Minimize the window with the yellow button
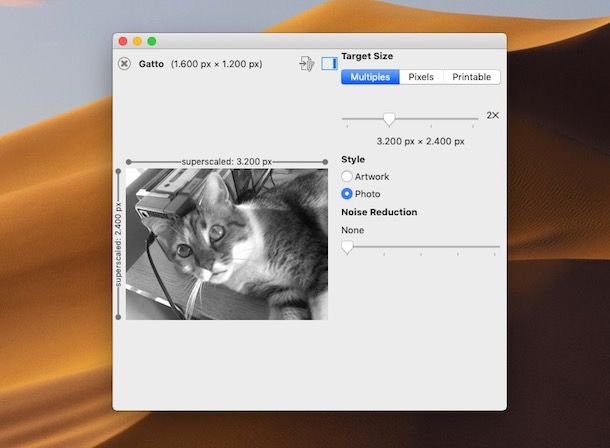This screenshot has height=448, width=610. coord(137,41)
